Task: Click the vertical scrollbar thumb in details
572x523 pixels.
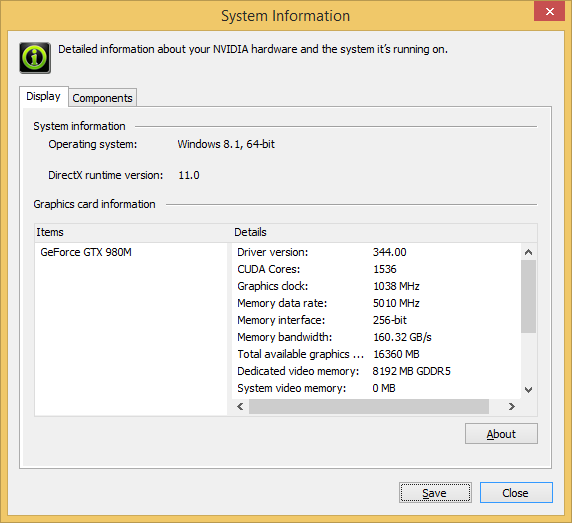Action: [528, 297]
